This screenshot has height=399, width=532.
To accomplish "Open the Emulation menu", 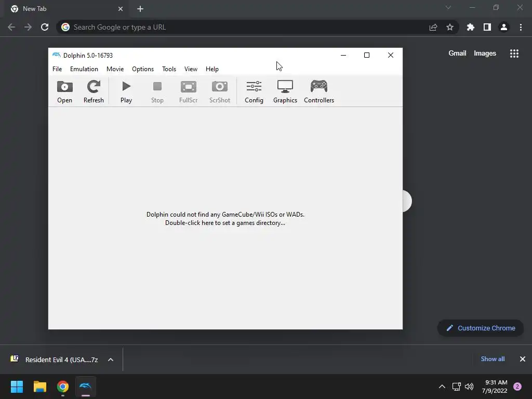I will coord(84,69).
